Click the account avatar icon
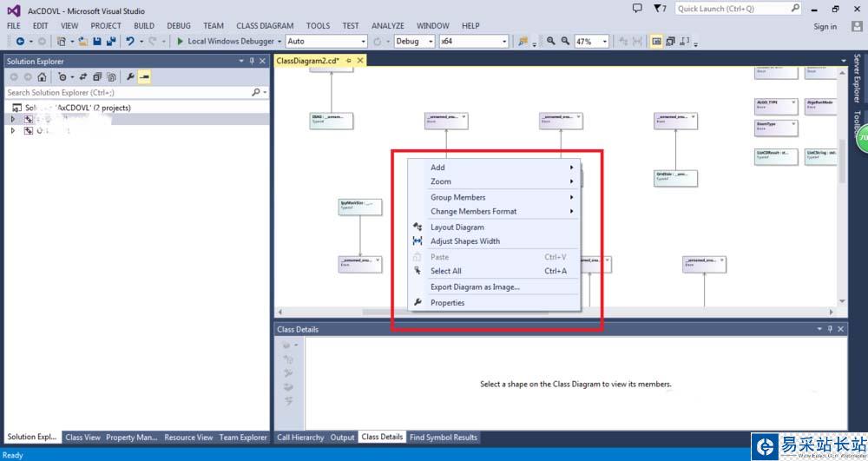This screenshot has height=461, width=868. coord(857,26)
